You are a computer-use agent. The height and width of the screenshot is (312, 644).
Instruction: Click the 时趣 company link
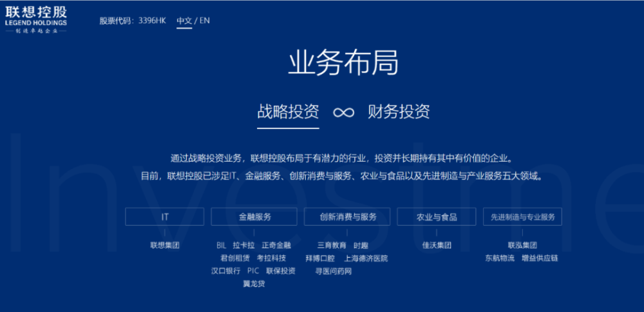tap(361, 246)
